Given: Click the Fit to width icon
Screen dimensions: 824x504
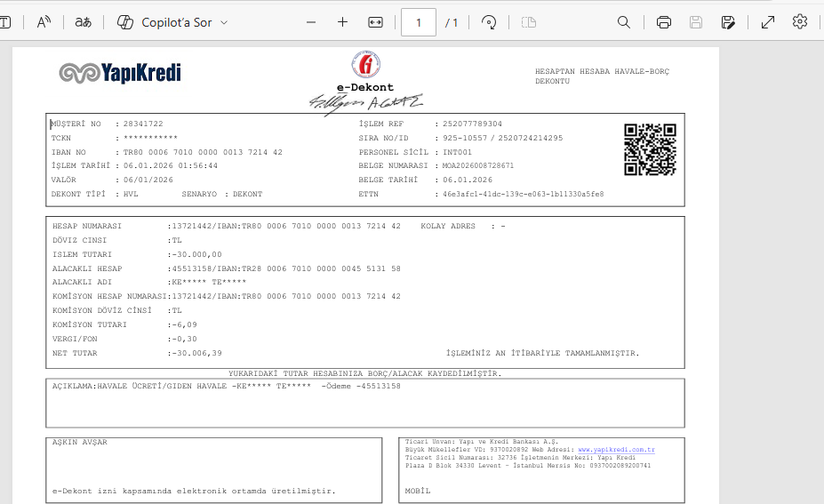Looking at the screenshot, I should point(375,22).
